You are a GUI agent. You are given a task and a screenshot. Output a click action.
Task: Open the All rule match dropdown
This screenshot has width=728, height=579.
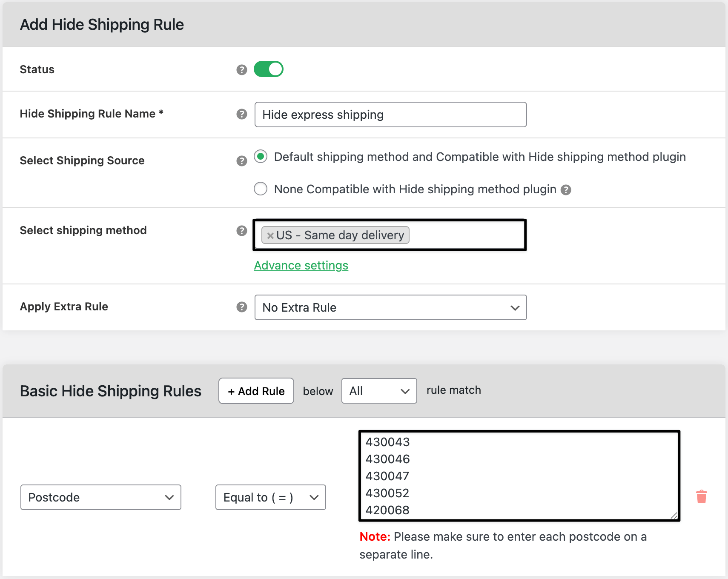[x=379, y=391]
